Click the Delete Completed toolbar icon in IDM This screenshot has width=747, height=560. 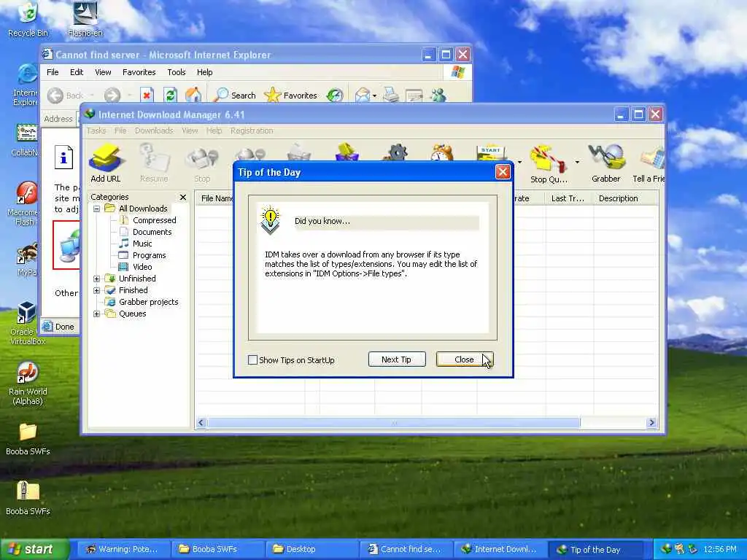click(x=347, y=152)
